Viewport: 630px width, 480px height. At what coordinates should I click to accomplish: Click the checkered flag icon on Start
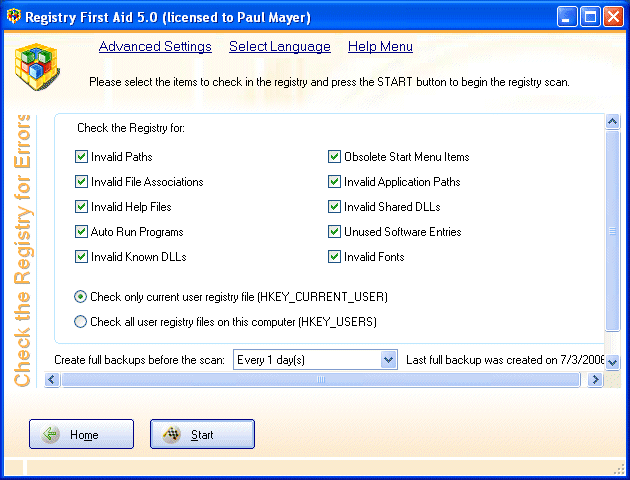[x=171, y=435]
